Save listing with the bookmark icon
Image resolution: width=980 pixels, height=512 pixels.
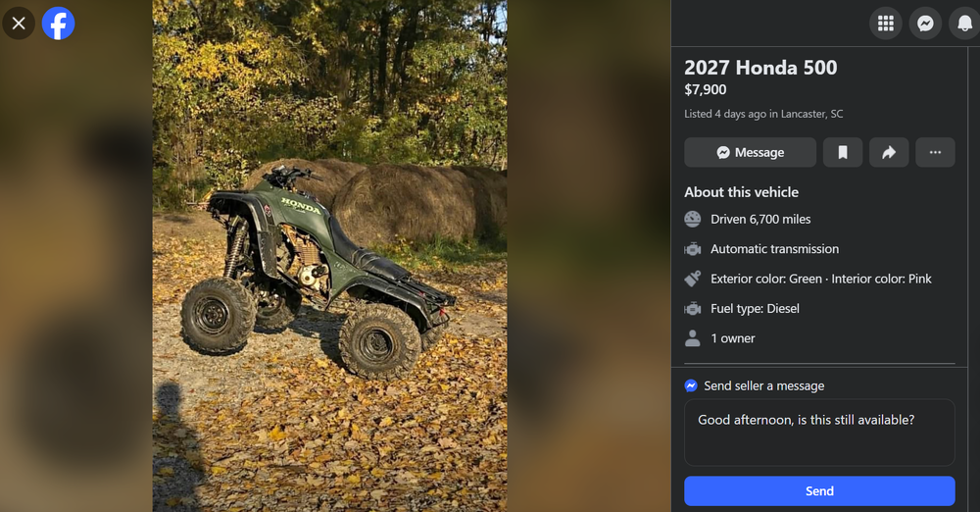tap(843, 152)
